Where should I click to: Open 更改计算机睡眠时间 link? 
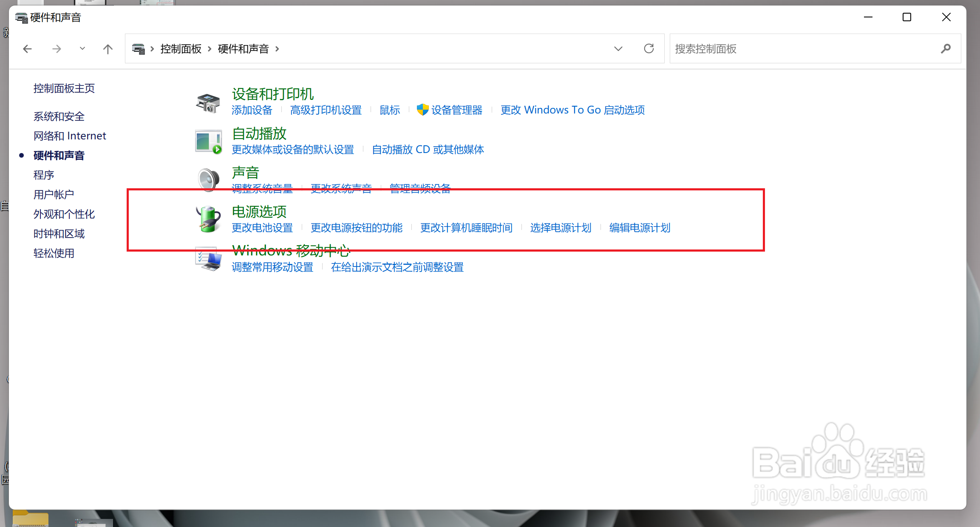pos(466,228)
